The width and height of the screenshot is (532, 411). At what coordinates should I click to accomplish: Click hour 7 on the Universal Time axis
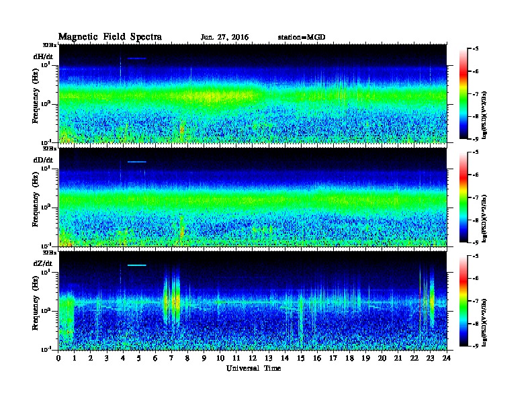pos(172,359)
